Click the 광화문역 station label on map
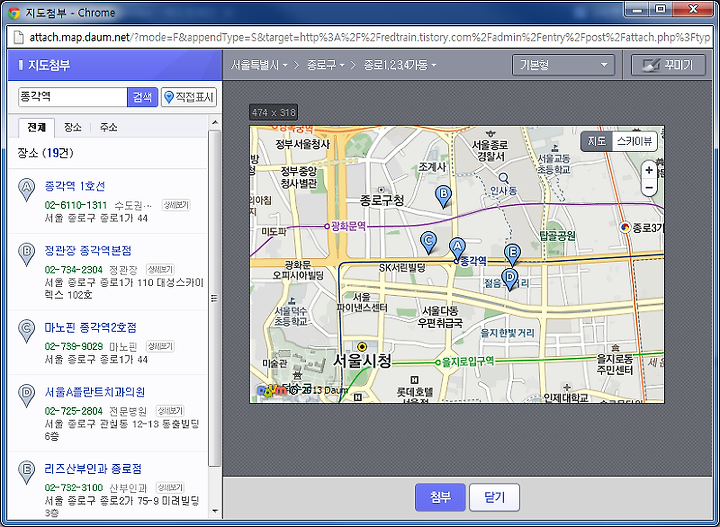 pos(348,226)
